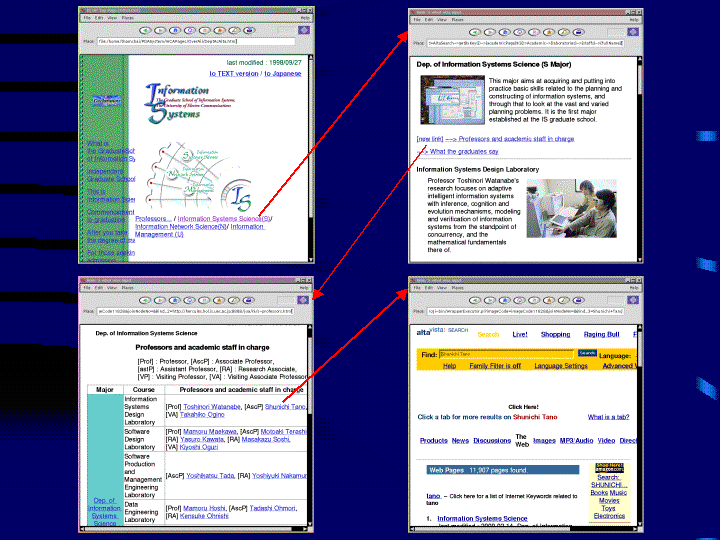Follow the 'to TEXT version' link
720x540 pixels.
coord(233,73)
